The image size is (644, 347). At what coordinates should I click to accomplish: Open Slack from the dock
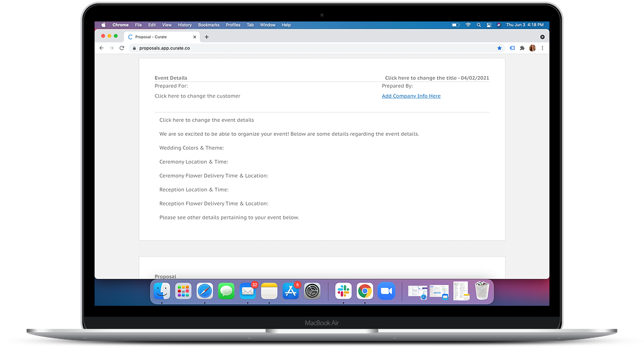pos(343,291)
